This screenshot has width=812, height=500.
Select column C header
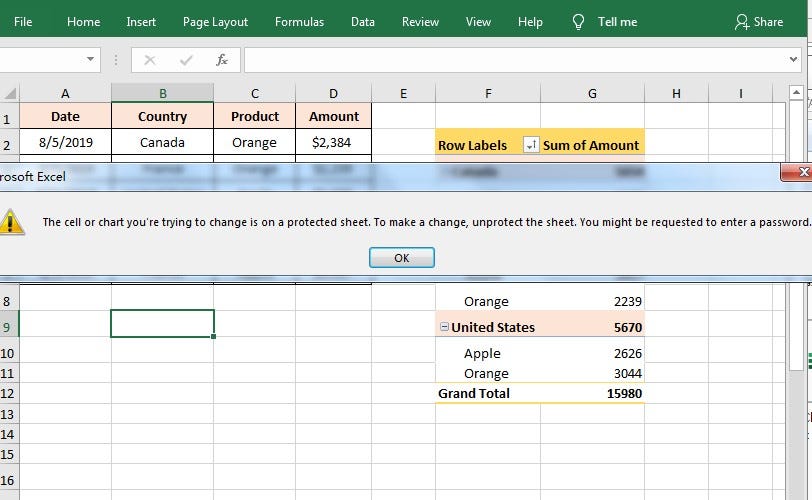pos(255,93)
